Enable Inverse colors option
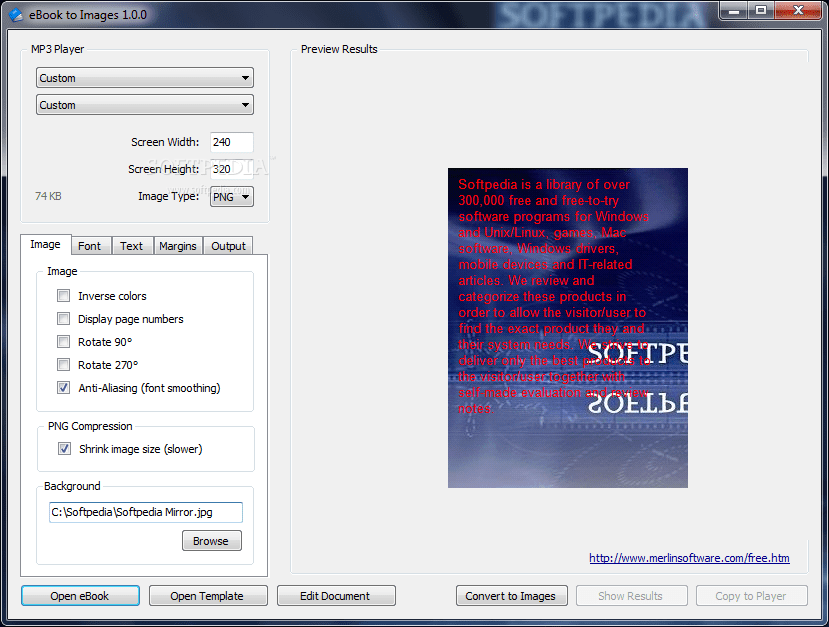 [x=64, y=296]
